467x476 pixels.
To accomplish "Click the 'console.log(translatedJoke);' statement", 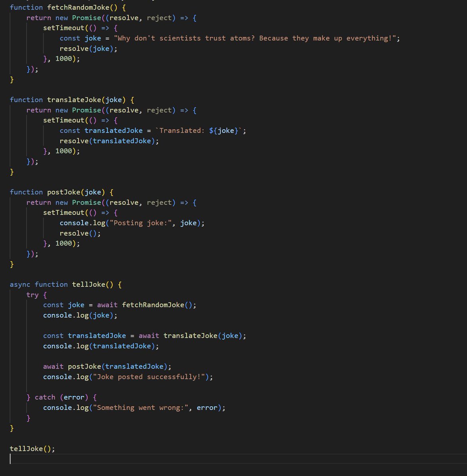I will tap(101, 346).
